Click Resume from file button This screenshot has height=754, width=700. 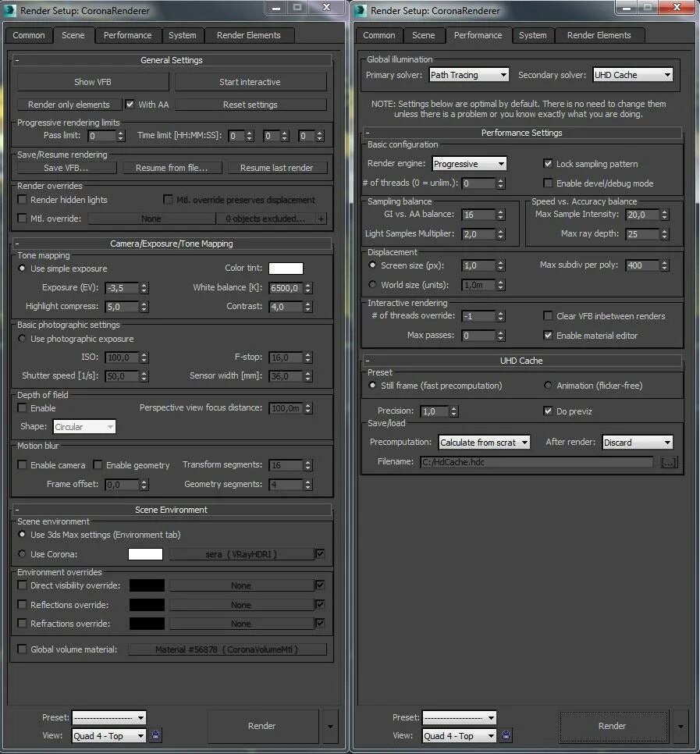point(172,168)
